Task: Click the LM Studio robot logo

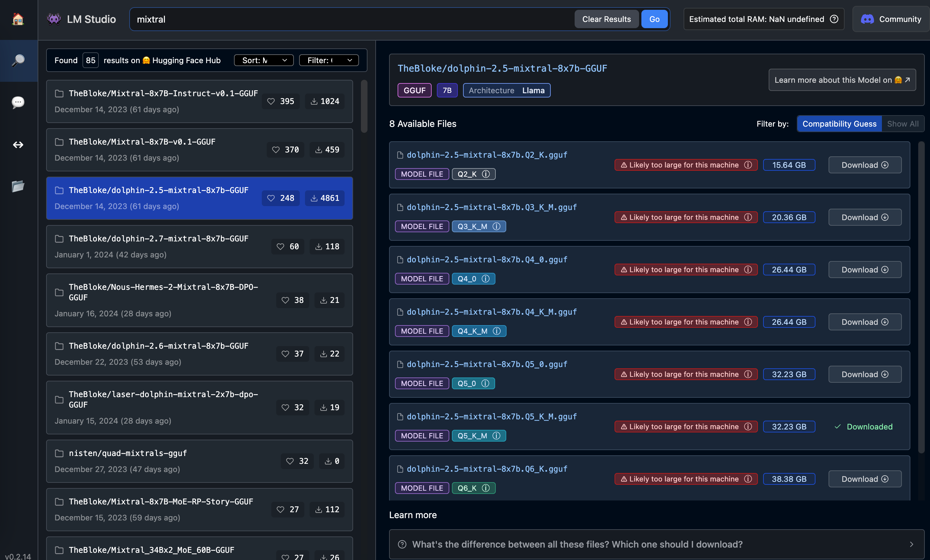Action: pos(53,19)
